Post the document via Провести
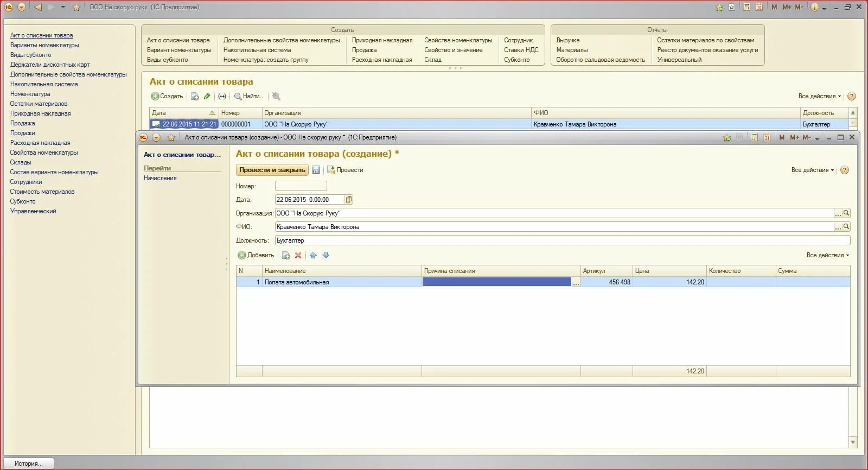This screenshot has width=868, height=470. click(345, 170)
